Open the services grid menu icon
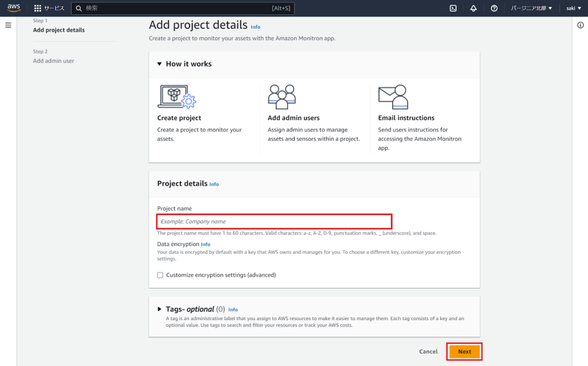 [x=38, y=9]
